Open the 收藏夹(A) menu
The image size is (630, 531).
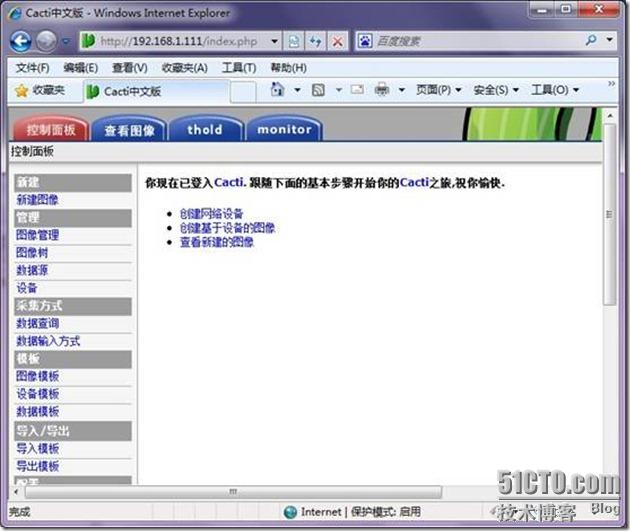click(x=184, y=68)
